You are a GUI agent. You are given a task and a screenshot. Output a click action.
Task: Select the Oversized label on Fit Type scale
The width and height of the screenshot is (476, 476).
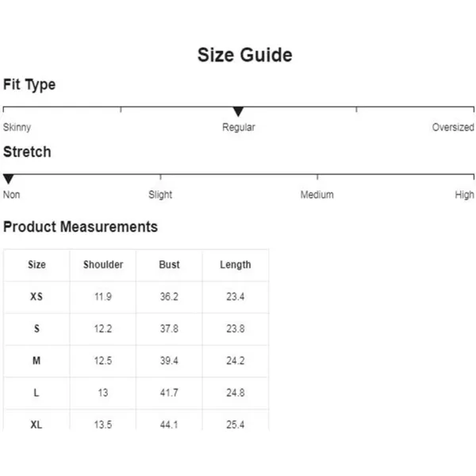(453, 127)
